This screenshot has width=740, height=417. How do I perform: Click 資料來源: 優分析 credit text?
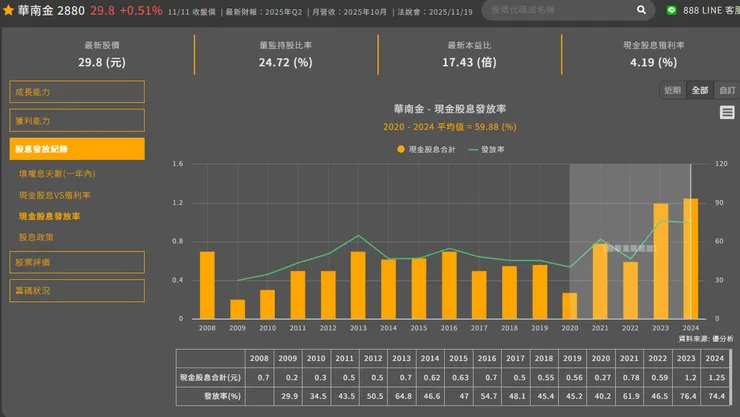706,339
